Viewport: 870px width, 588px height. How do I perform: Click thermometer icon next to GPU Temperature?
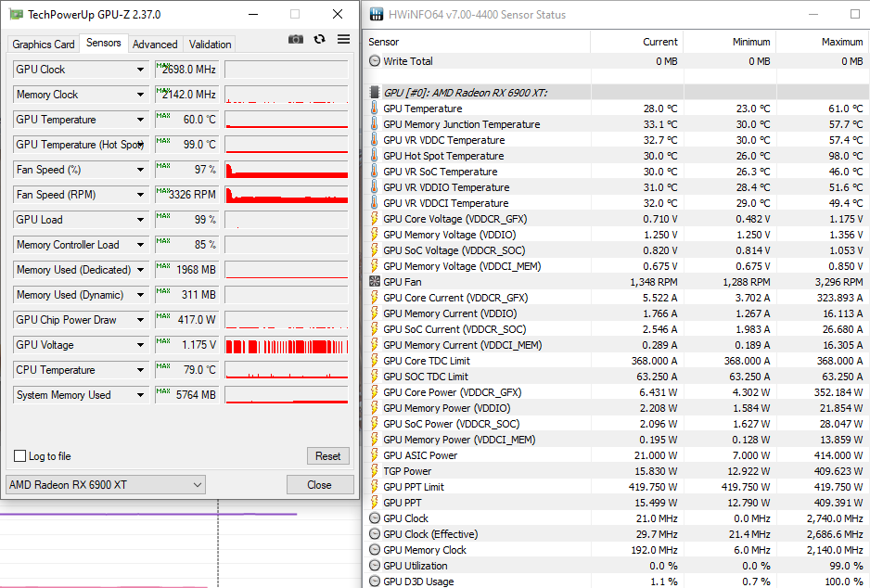pyautogui.click(x=375, y=109)
